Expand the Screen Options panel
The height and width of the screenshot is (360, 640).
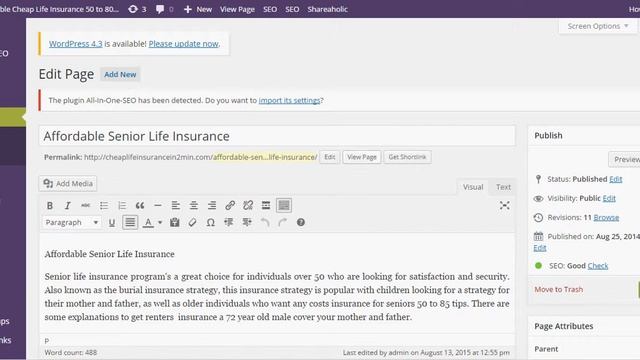coord(598,26)
